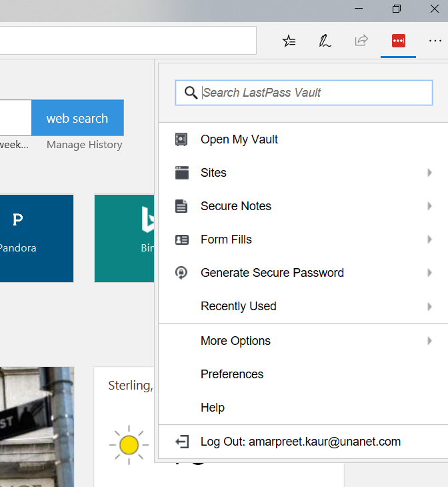Select Open My Vault menu entry
The image size is (448, 487).
click(303, 139)
